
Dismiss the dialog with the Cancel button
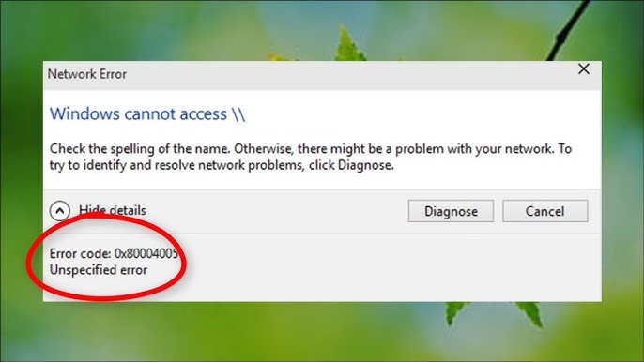[x=545, y=211]
